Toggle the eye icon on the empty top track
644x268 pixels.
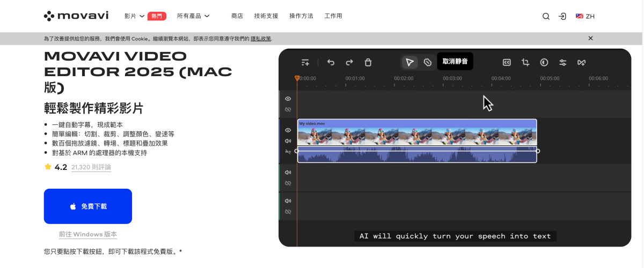(288, 99)
